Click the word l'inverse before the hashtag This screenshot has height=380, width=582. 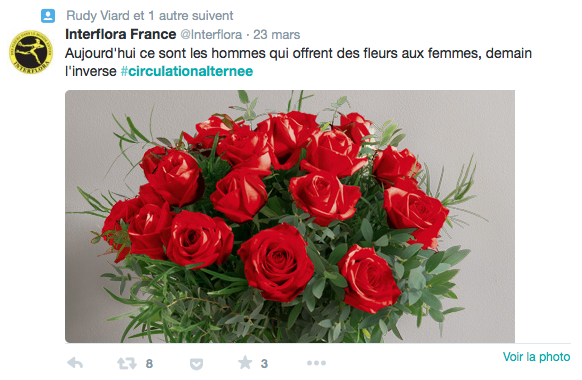point(91,71)
